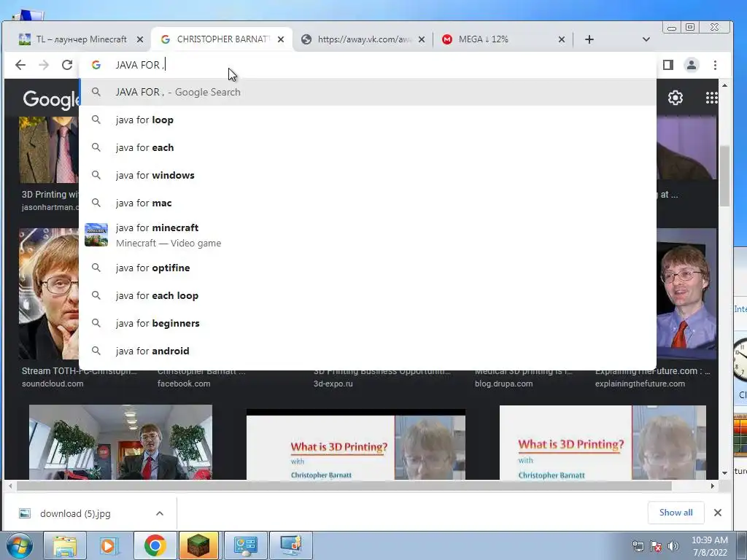
Task: Open the right 'What is 3D Printing?' thumbnail
Action: [603, 443]
